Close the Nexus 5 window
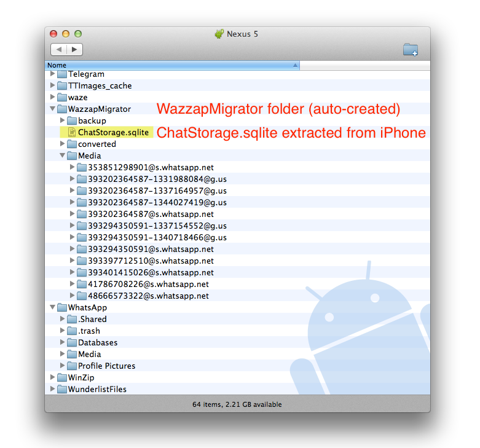This screenshot has width=480, height=448. click(53, 34)
